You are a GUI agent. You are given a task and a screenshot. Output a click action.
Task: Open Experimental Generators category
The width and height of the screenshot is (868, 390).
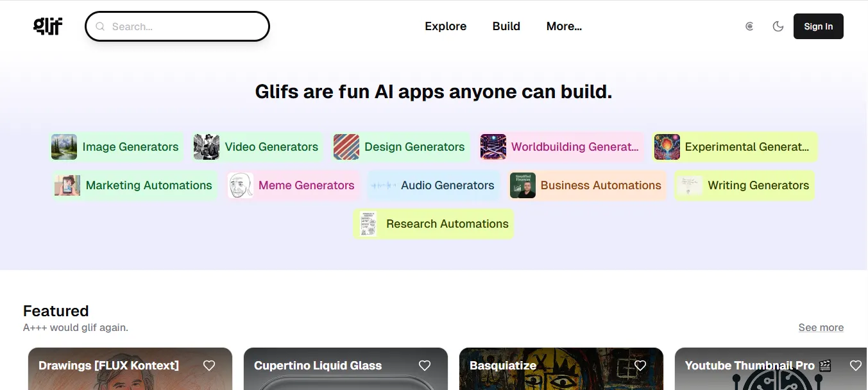click(735, 147)
